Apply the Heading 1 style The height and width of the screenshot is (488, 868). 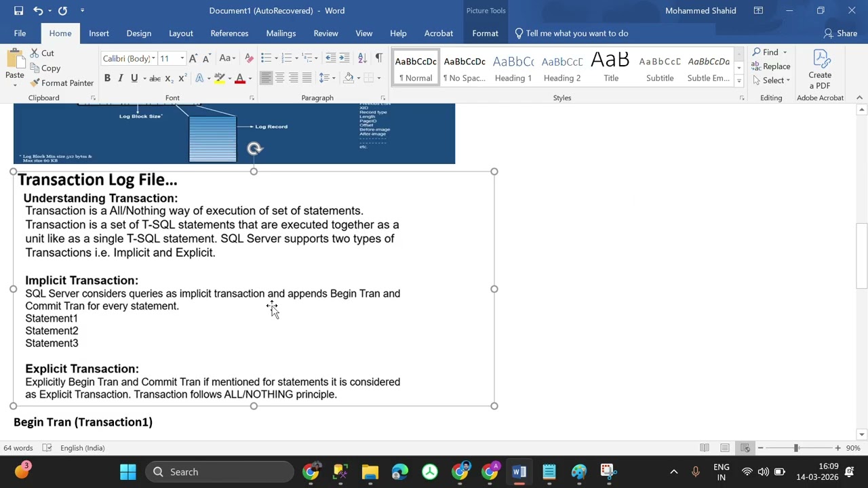click(513, 68)
